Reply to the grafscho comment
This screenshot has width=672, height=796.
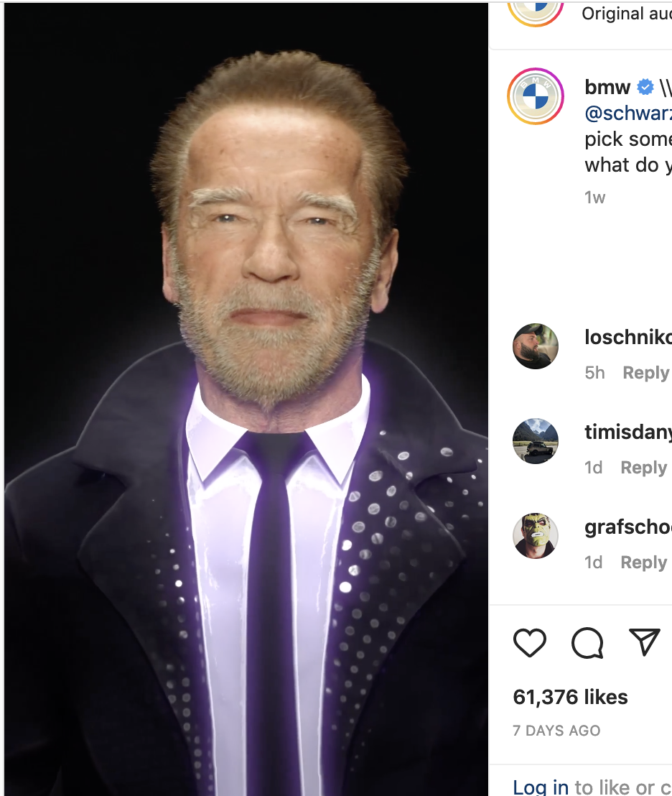click(643, 563)
